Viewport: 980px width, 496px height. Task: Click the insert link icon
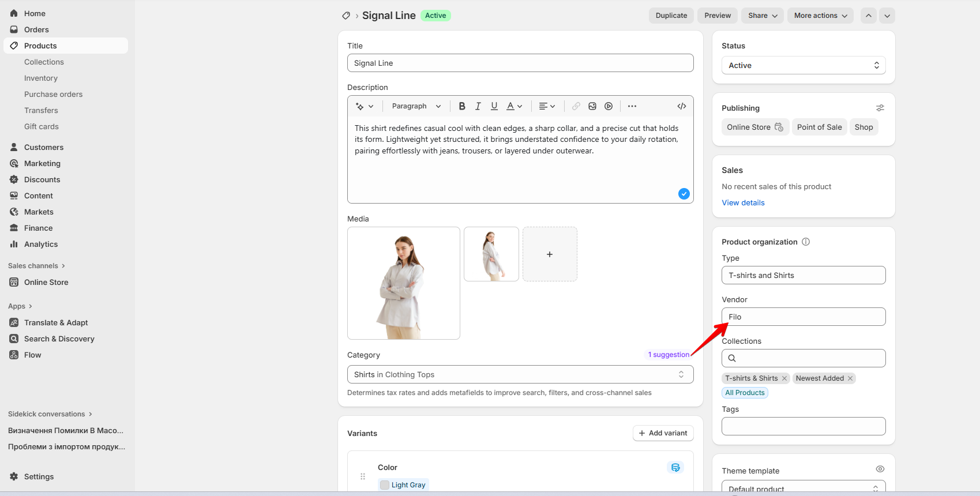pyautogui.click(x=576, y=106)
